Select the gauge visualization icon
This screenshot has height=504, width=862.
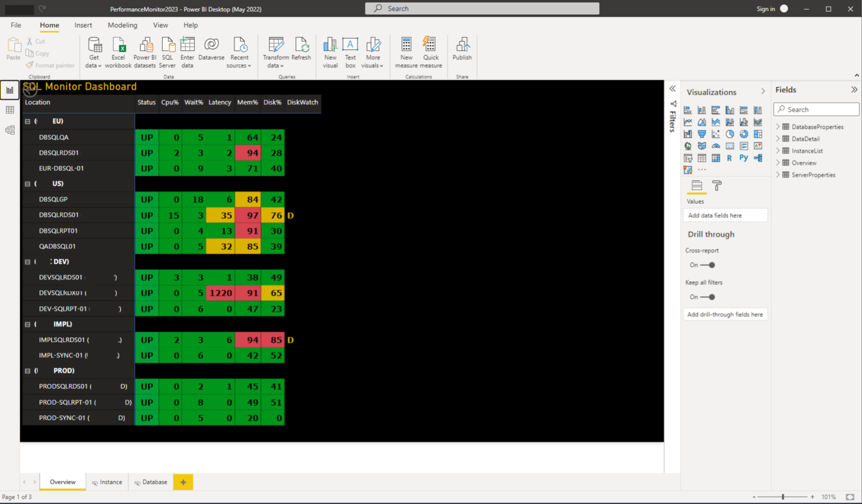coord(716,145)
